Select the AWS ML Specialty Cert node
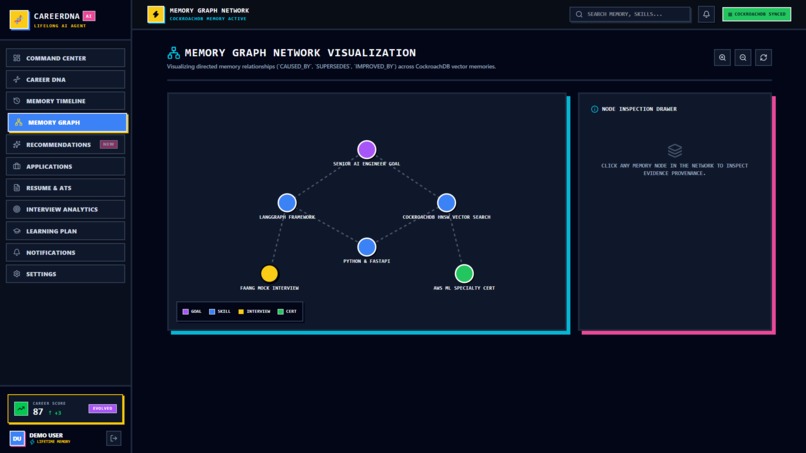 pos(464,274)
